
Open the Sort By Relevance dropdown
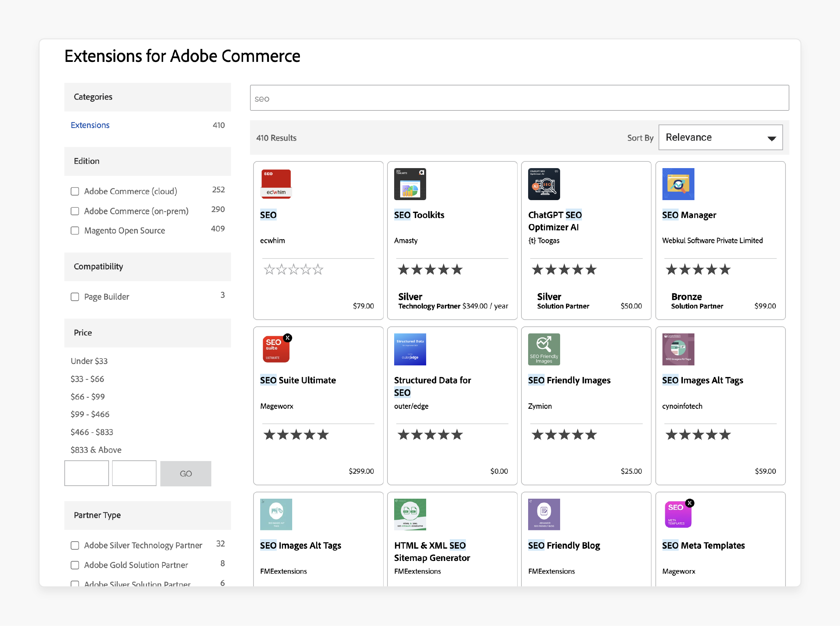coord(720,137)
